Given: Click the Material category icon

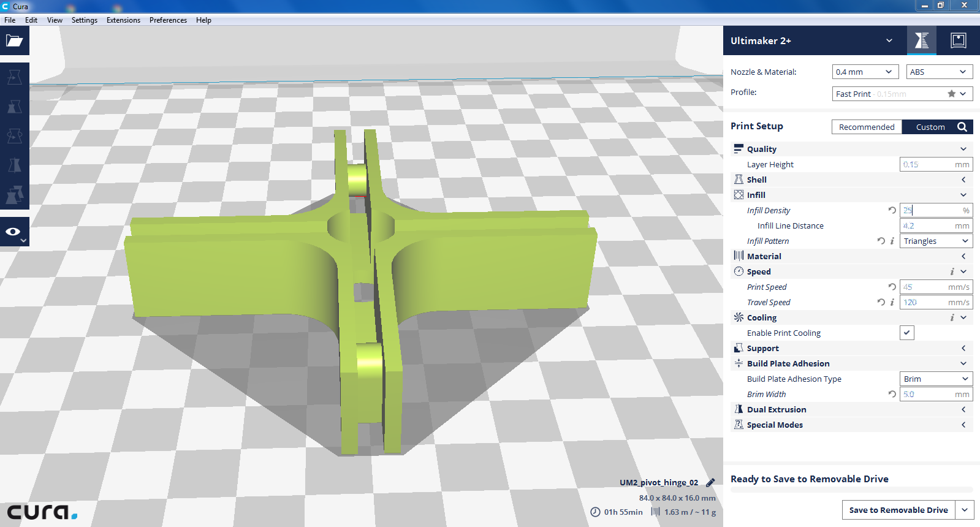Looking at the screenshot, I should pos(739,256).
